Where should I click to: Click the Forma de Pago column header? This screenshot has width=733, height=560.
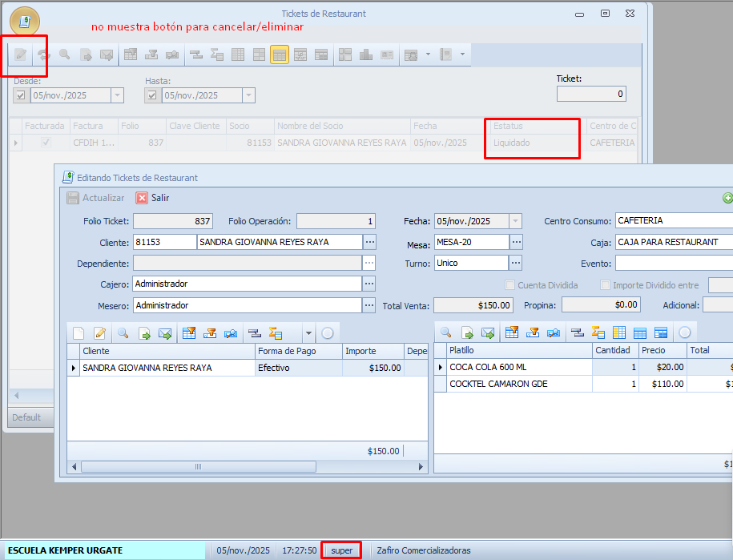point(297,351)
